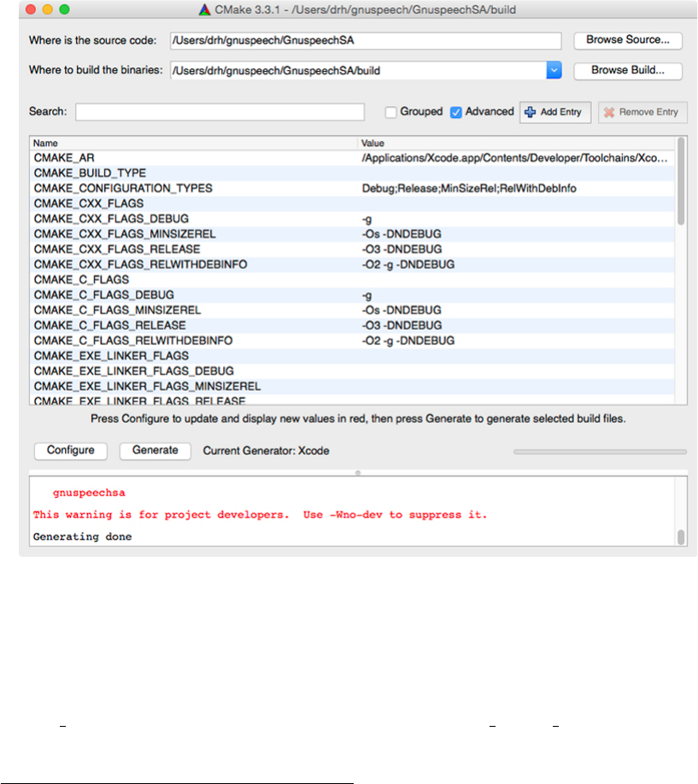698x784 pixels.
Task: Select the CMAKE_EXE_LINKER_FLAGS_MINSIZEREL row
Action: tap(352, 387)
